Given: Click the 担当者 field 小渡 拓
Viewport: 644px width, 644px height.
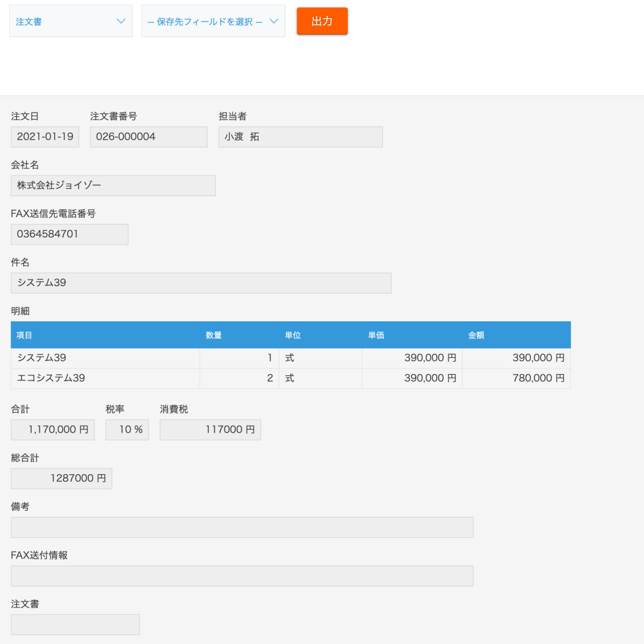Looking at the screenshot, I should coord(301,136).
